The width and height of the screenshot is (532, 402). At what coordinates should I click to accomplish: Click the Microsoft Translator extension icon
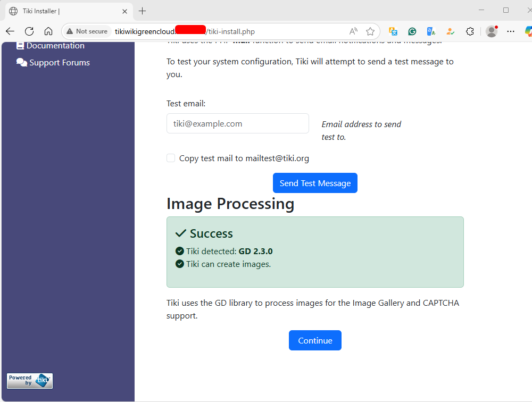coord(393,31)
